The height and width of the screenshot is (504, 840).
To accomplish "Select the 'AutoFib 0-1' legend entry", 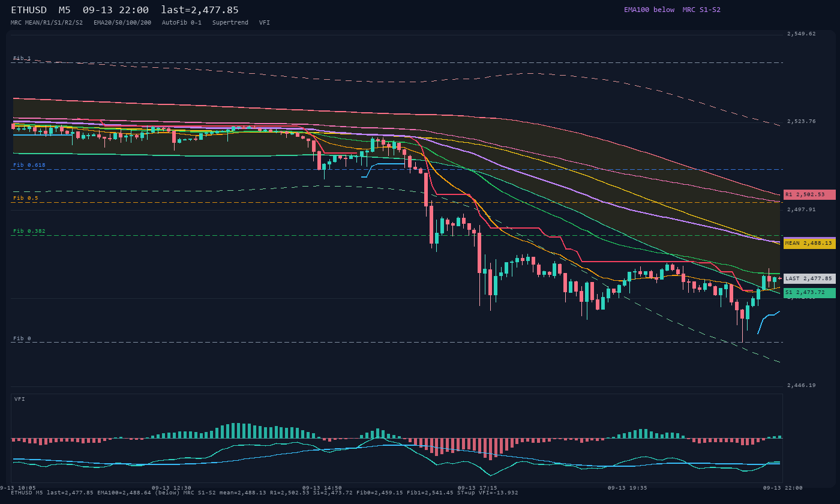I will coord(182,22).
